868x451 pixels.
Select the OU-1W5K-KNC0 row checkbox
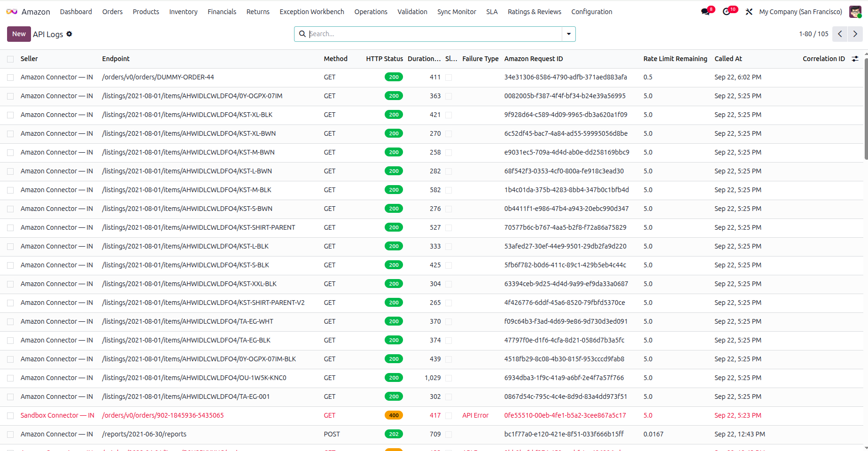[10, 378]
